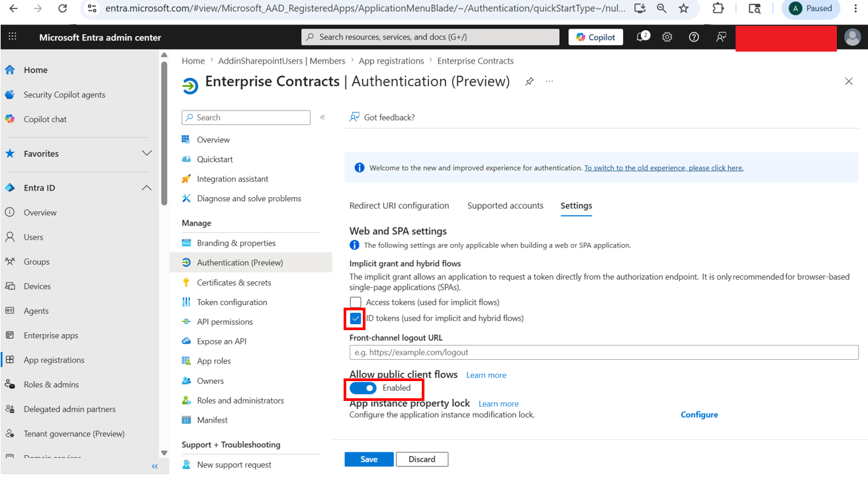
Task: Switch to Redirect URI configuration tab
Action: coord(399,206)
